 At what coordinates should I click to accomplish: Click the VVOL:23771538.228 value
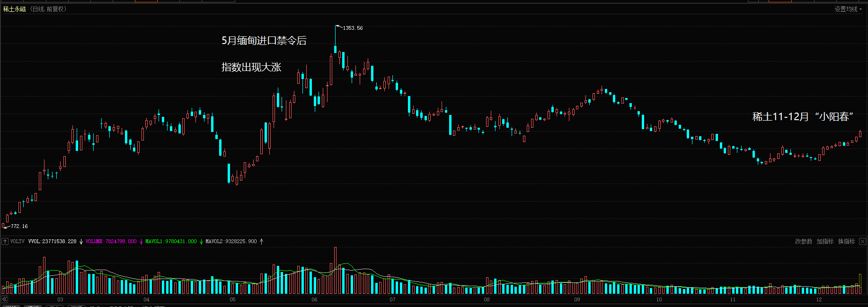tap(52, 241)
